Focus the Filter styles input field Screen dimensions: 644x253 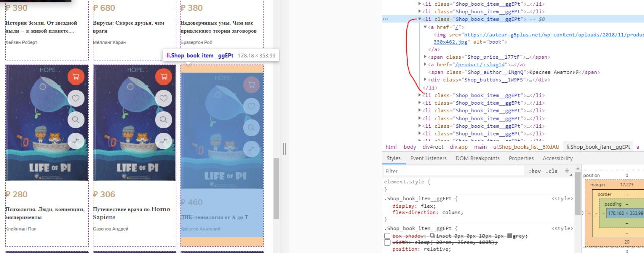pyautogui.click(x=453, y=171)
